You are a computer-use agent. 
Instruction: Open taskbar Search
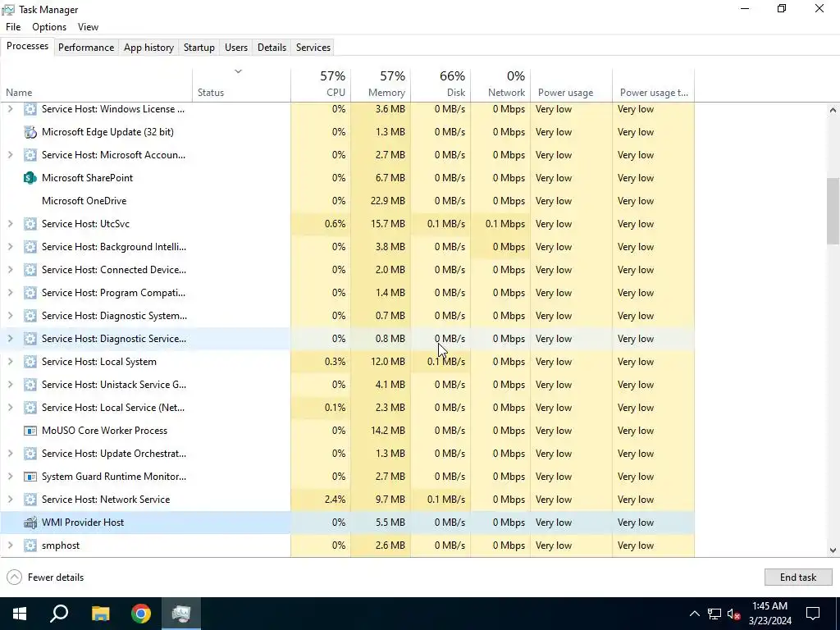tap(59, 614)
